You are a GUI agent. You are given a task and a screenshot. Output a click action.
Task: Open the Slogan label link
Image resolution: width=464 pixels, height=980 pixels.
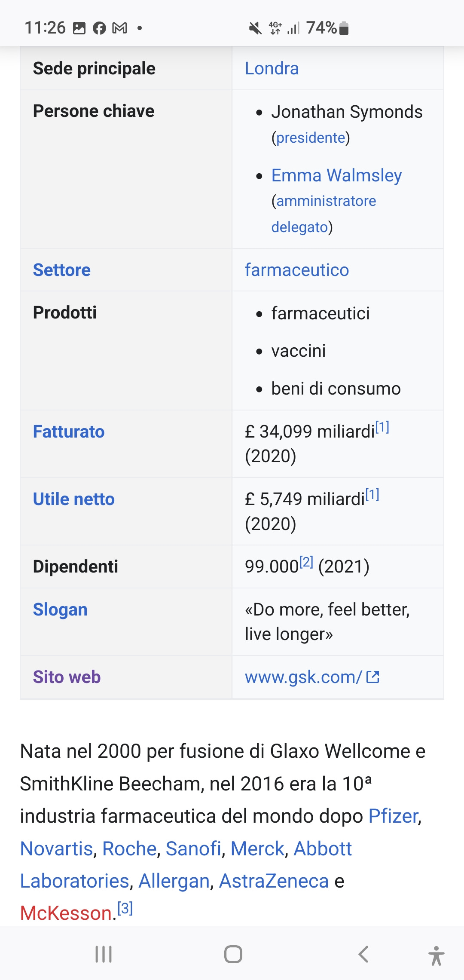point(60,609)
